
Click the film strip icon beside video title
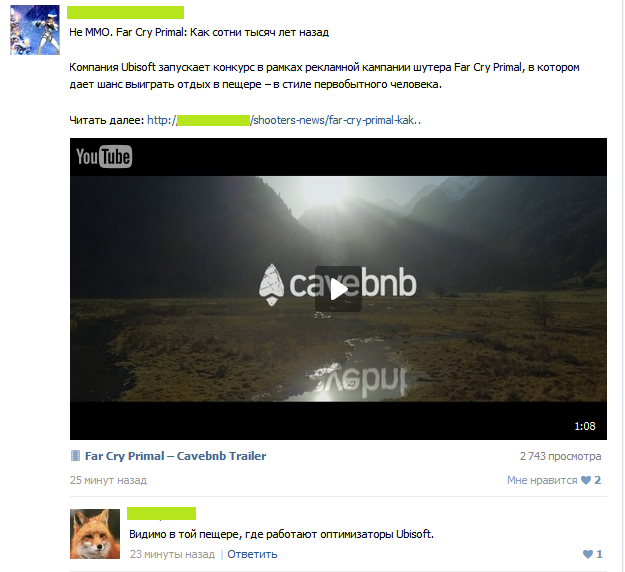click(75, 456)
